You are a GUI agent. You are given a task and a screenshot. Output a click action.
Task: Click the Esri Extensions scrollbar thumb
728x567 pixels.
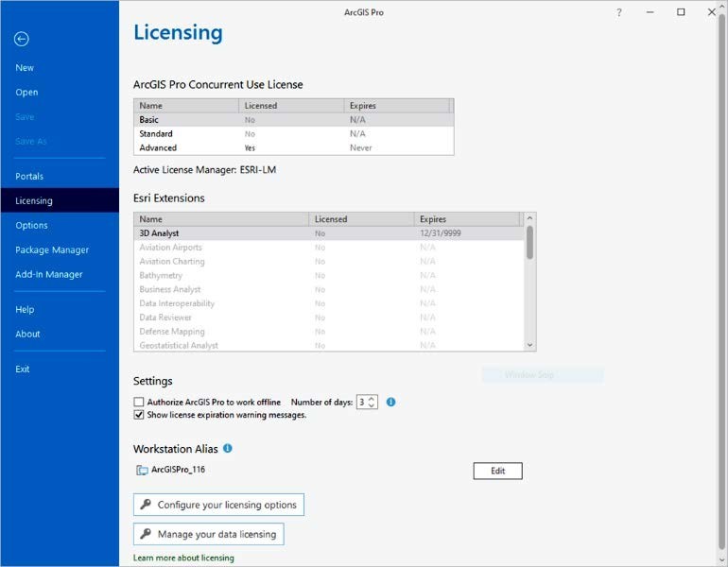(529, 242)
